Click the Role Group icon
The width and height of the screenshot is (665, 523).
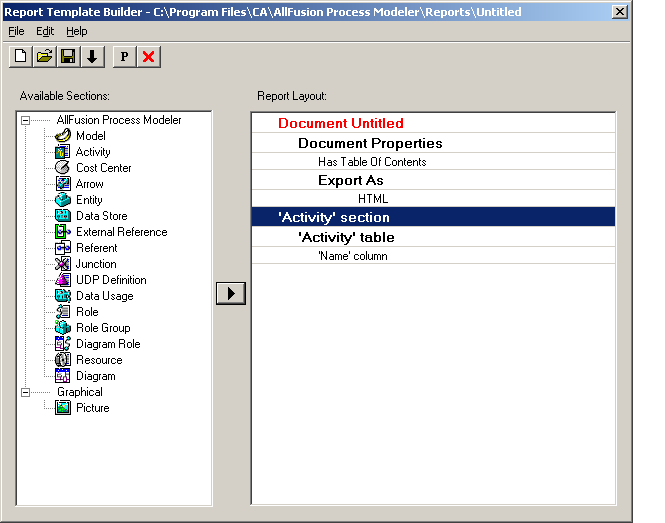[x=63, y=328]
